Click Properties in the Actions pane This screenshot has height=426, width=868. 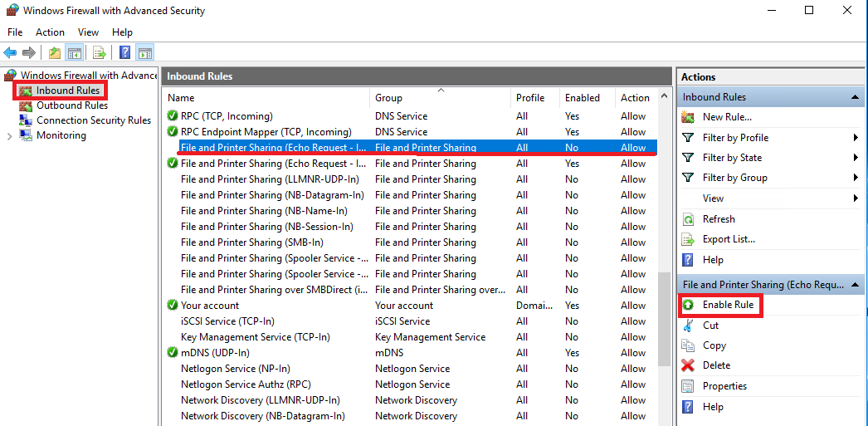pyautogui.click(x=724, y=385)
